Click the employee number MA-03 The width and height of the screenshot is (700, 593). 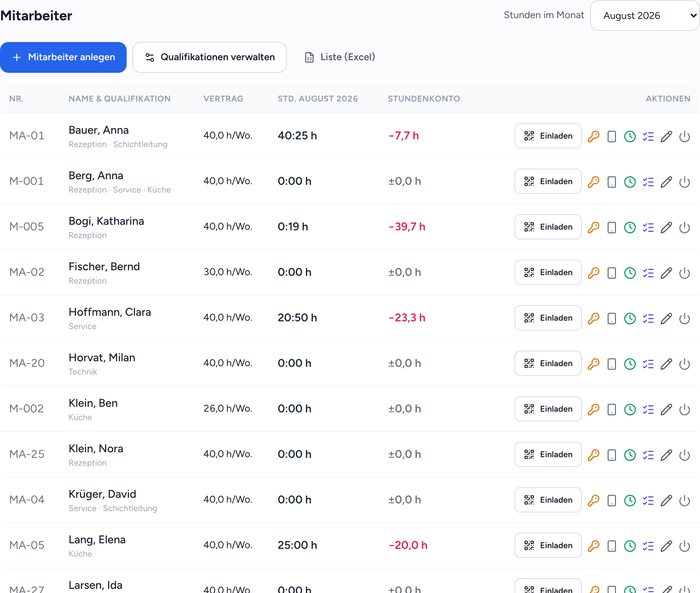coord(27,318)
